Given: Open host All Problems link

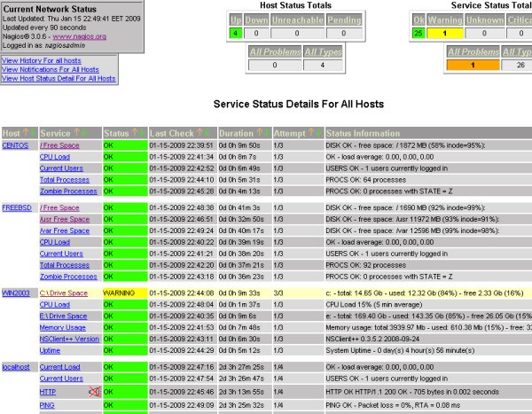Looking at the screenshot, I should pyautogui.click(x=275, y=52).
